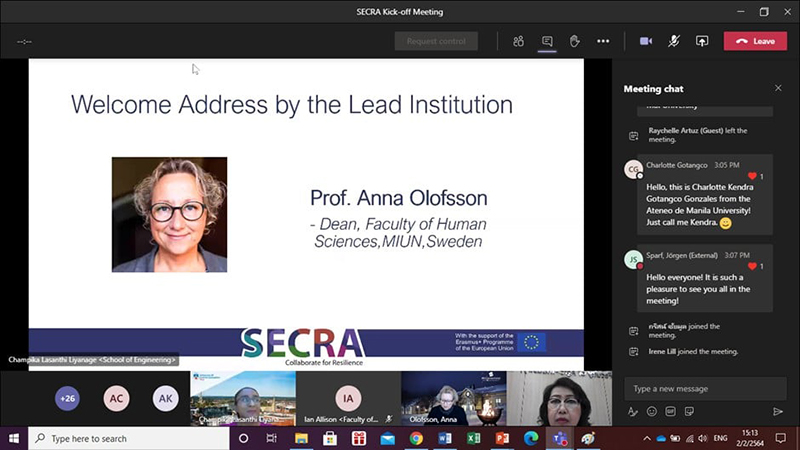This screenshot has width=800, height=450.
Task: Show the participants list
Action: coord(518,41)
